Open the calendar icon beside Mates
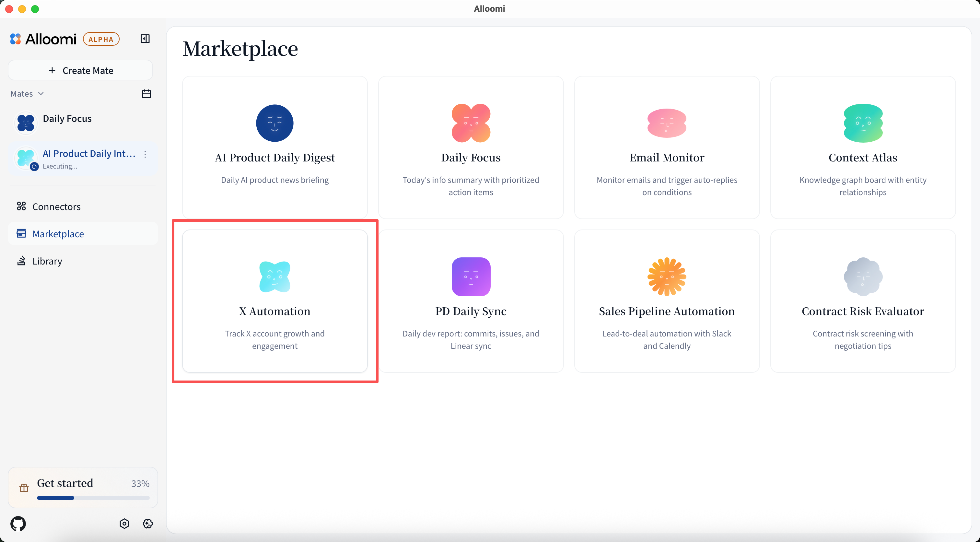This screenshot has width=980, height=542. click(146, 94)
